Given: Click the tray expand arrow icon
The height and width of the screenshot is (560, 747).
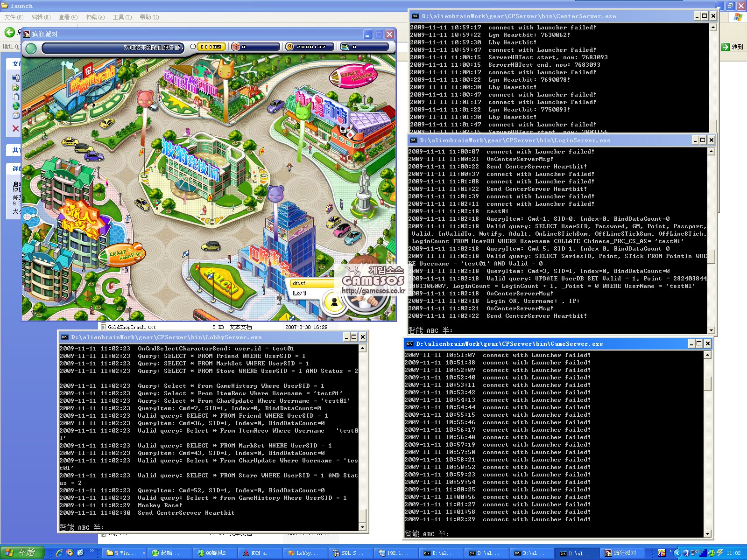Looking at the screenshot, I should tap(677, 553).
